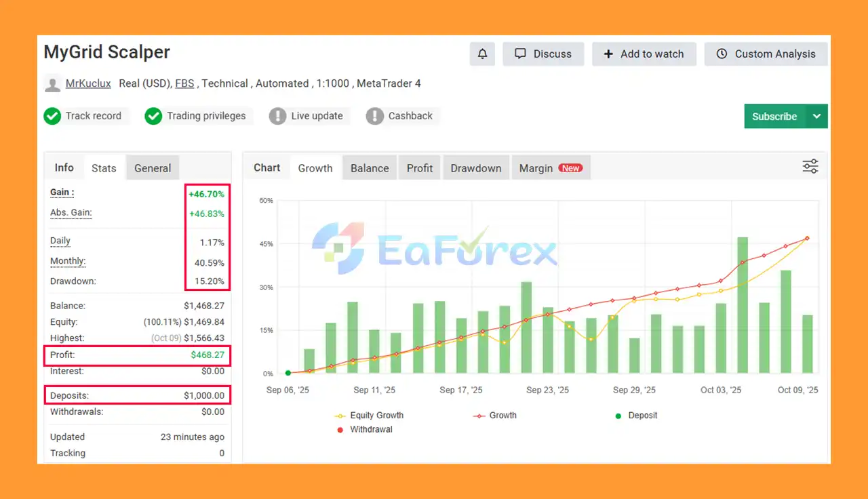Click the tallest green bar near Oct 03

743,305
